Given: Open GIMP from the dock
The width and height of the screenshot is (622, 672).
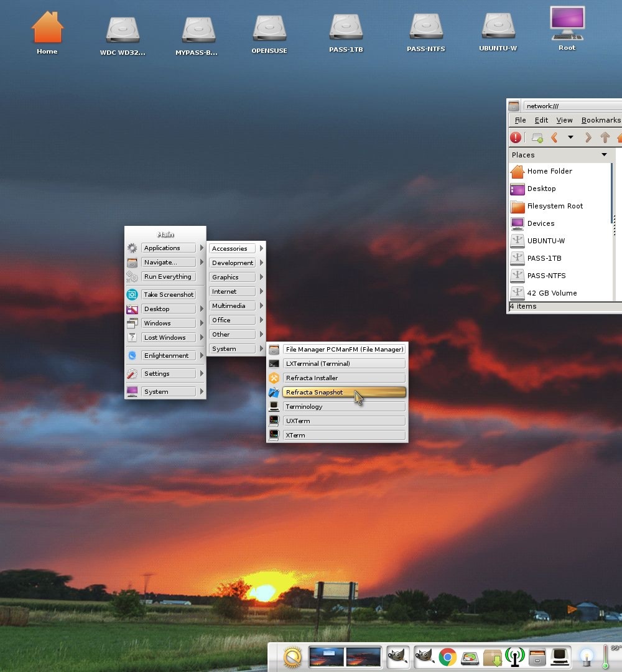Looking at the screenshot, I should 398,656.
